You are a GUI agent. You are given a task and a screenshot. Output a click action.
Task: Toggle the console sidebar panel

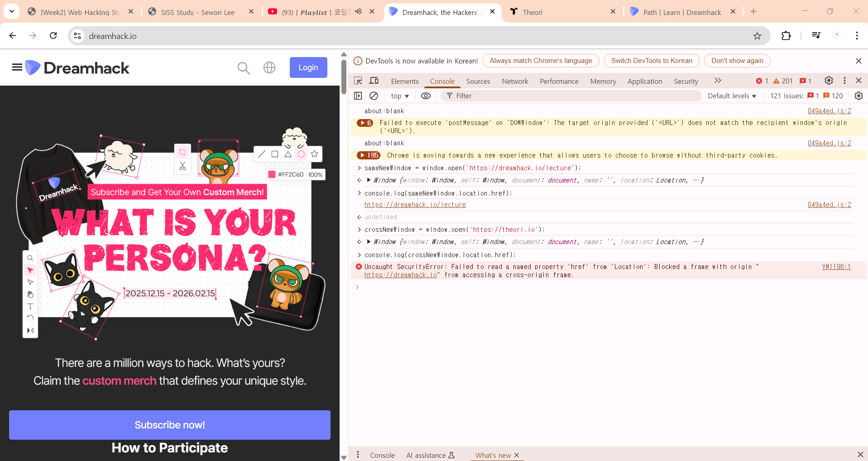tap(358, 96)
